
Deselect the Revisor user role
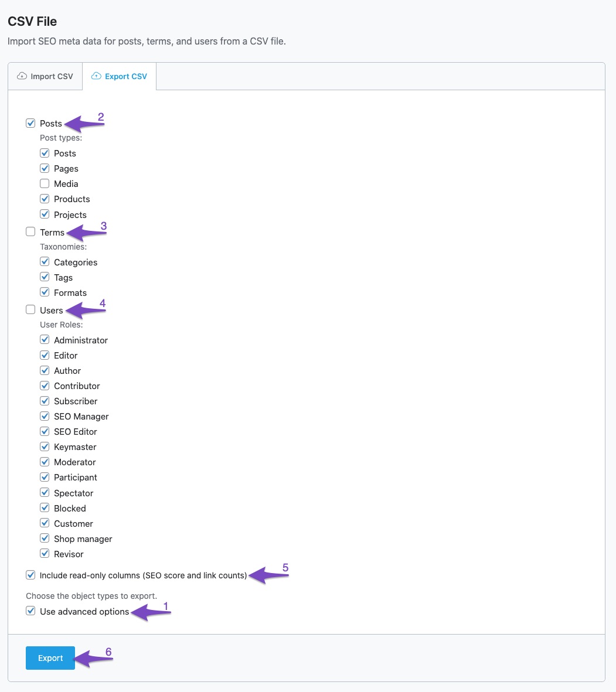pos(45,554)
